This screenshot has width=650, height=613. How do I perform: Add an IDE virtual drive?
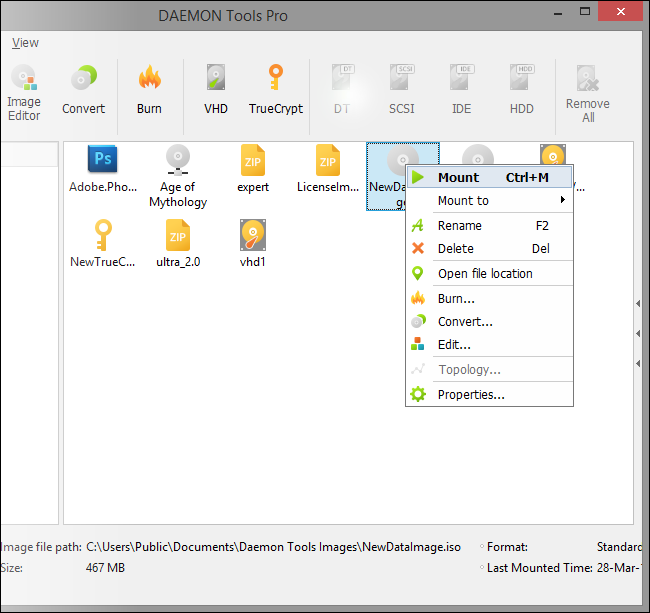461,90
